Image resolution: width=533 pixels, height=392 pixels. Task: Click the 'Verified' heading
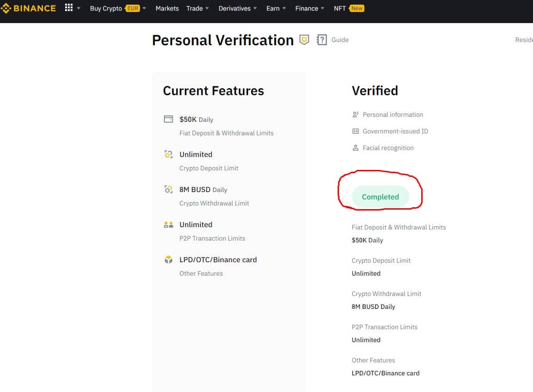click(x=375, y=90)
